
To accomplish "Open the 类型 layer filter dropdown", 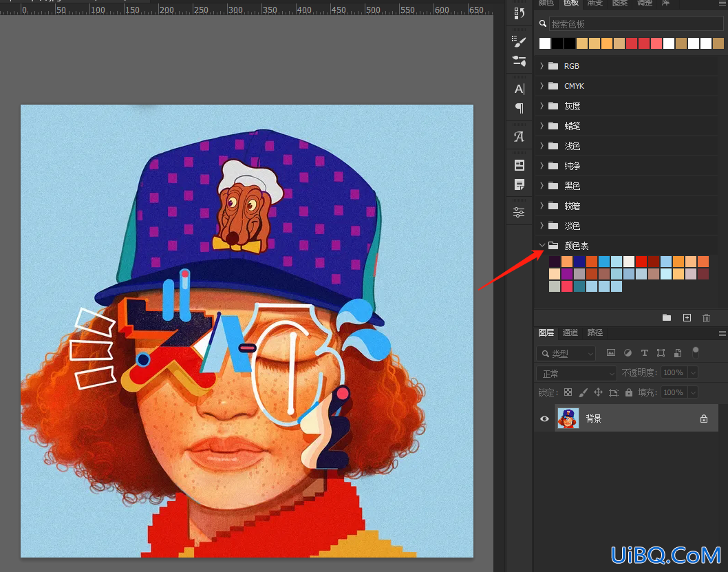I will coord(566,353).
